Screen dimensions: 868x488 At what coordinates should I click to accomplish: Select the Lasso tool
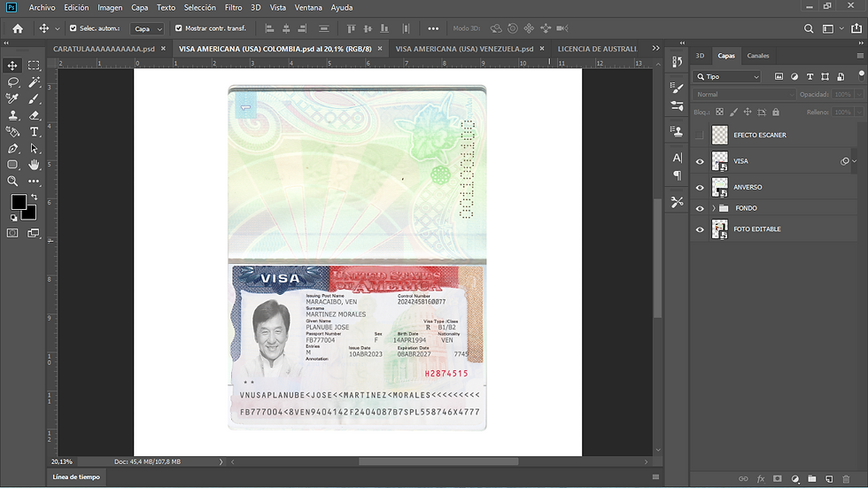pos(12,82)
